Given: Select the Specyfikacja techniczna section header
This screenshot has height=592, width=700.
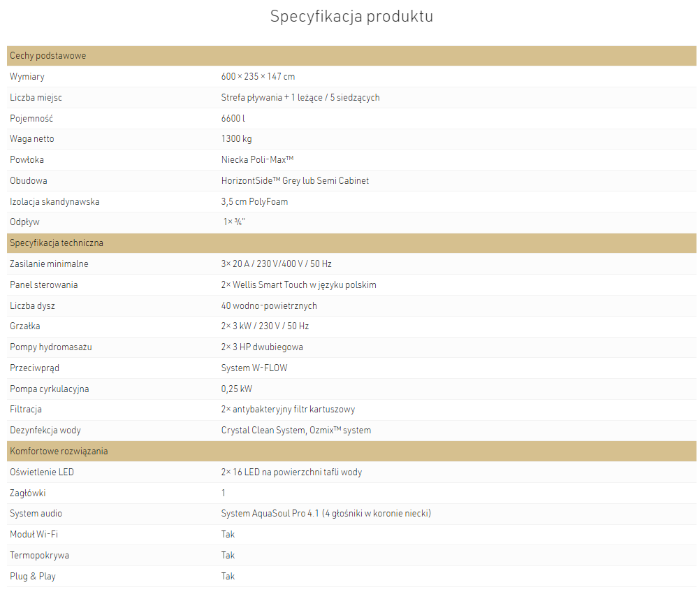Looking at the screenshot, I should (351, 243).
